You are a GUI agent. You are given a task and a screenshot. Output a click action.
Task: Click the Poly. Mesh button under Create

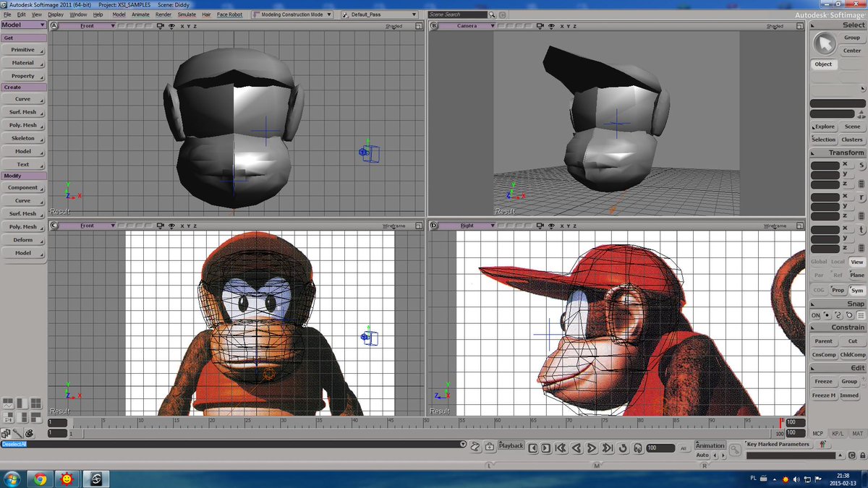(x=23, y=125)
